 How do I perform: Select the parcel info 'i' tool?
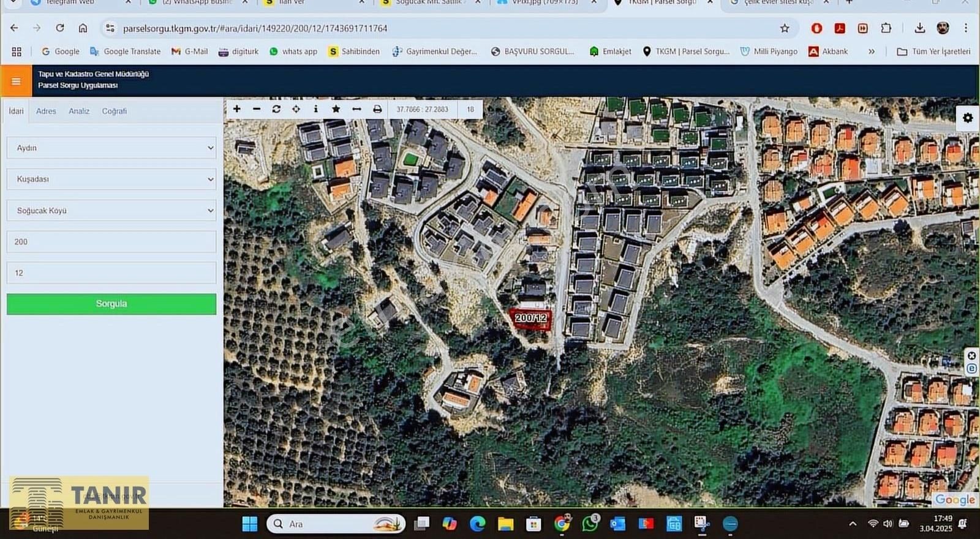(x=315, y=109)
